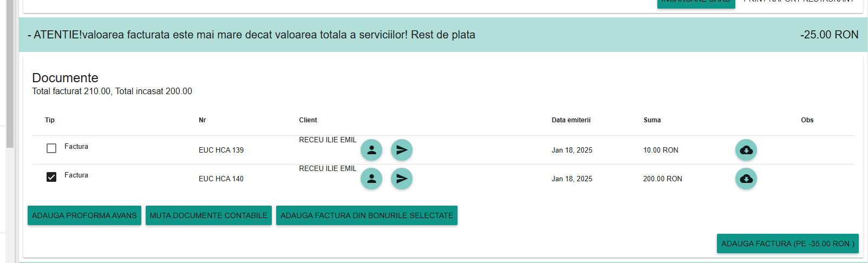This screenshot has height=263, width=868.
Task: Click MUTA DOCUMENTE CONTABILE button
Action: pyautogui.click(x=208, y=215)
